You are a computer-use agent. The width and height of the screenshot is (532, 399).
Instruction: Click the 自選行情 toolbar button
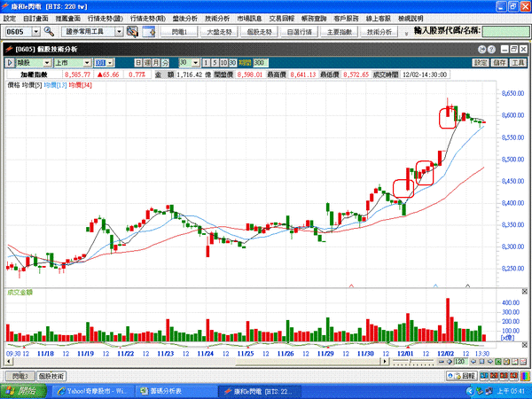point(300,32)
